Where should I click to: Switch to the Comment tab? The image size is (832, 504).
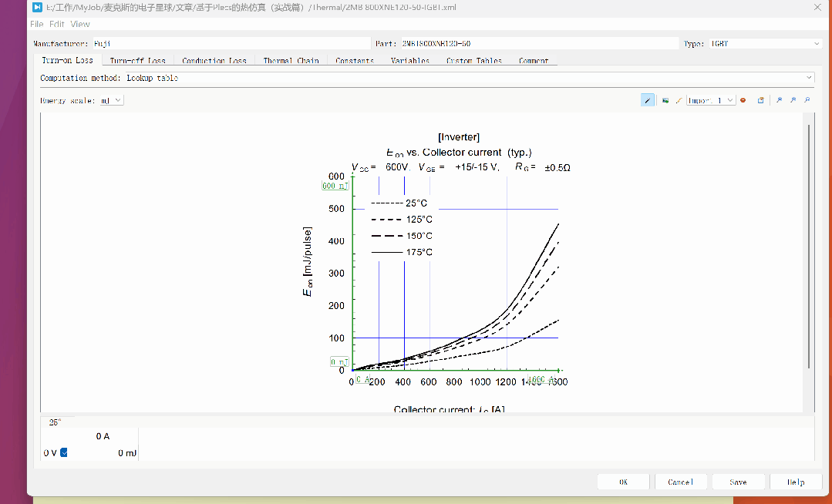coord(534,60)
